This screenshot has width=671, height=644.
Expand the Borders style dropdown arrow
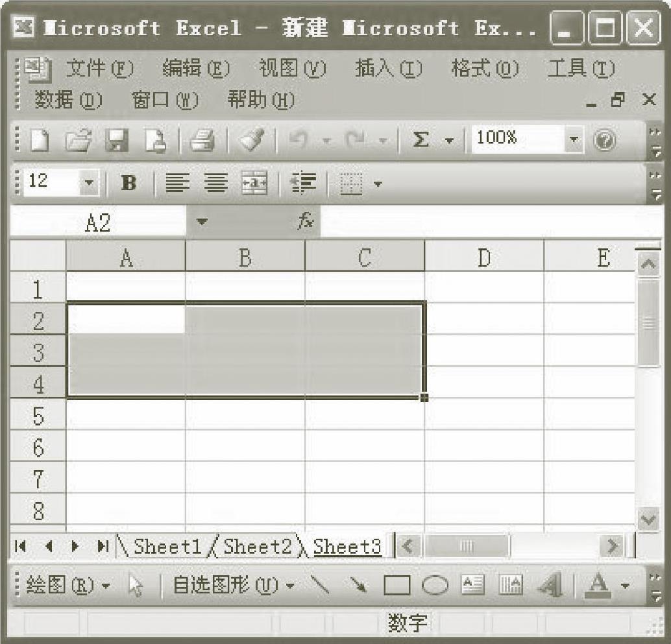378,184
